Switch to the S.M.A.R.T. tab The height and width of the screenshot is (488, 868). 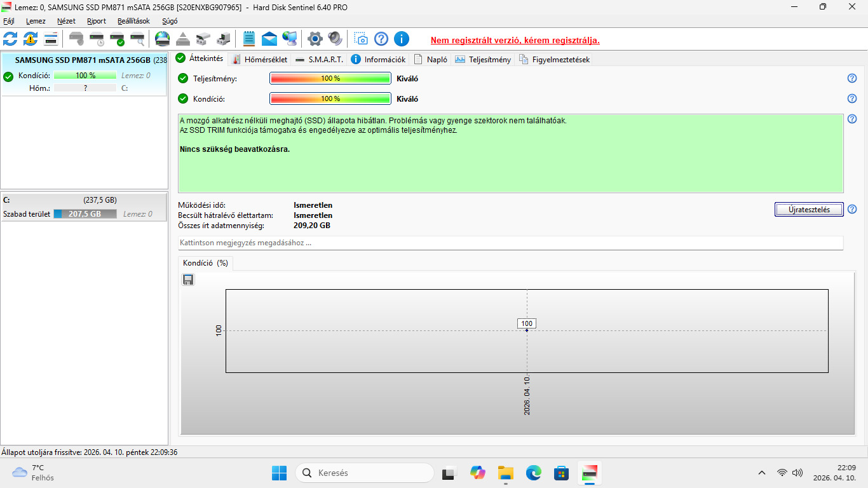pyautogui.click(x=319, y=60)
